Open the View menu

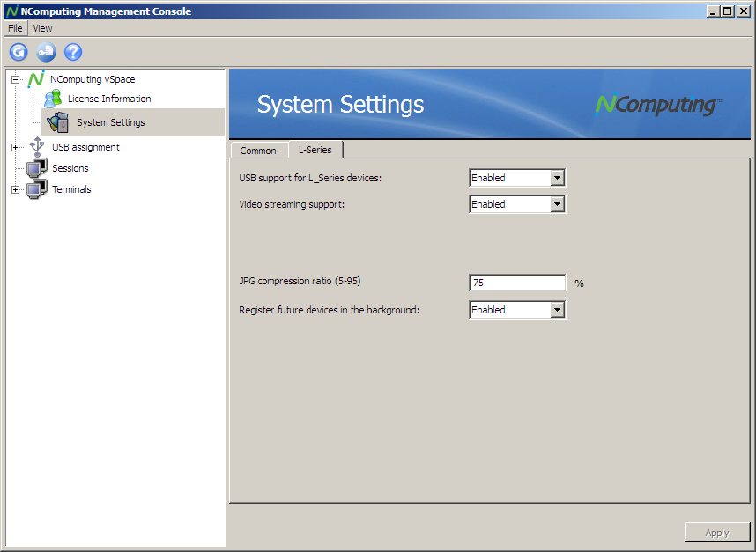pos(42,28)
